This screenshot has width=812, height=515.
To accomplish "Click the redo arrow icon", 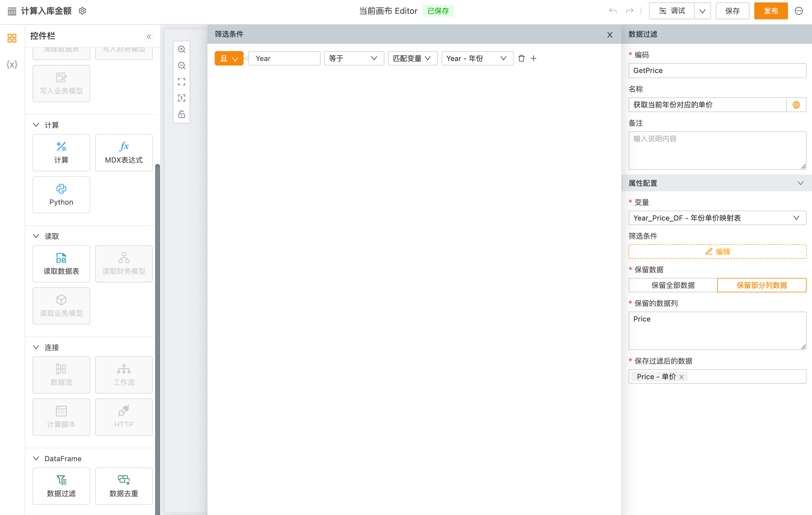I will (629, 11).
